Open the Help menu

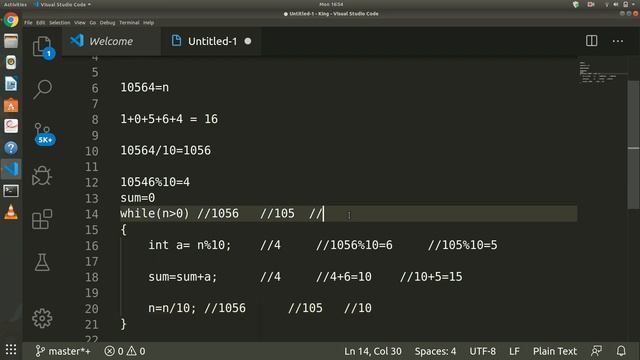tap(149, 22)
